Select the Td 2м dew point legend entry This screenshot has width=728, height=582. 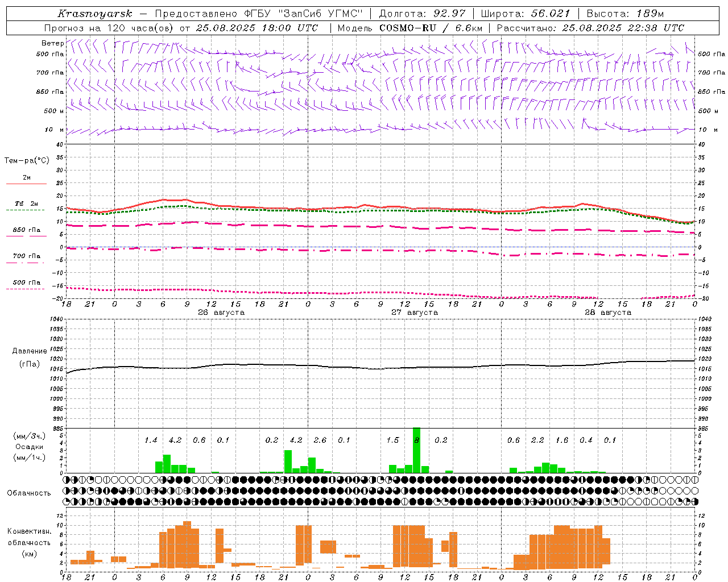(x=27, y=203)
